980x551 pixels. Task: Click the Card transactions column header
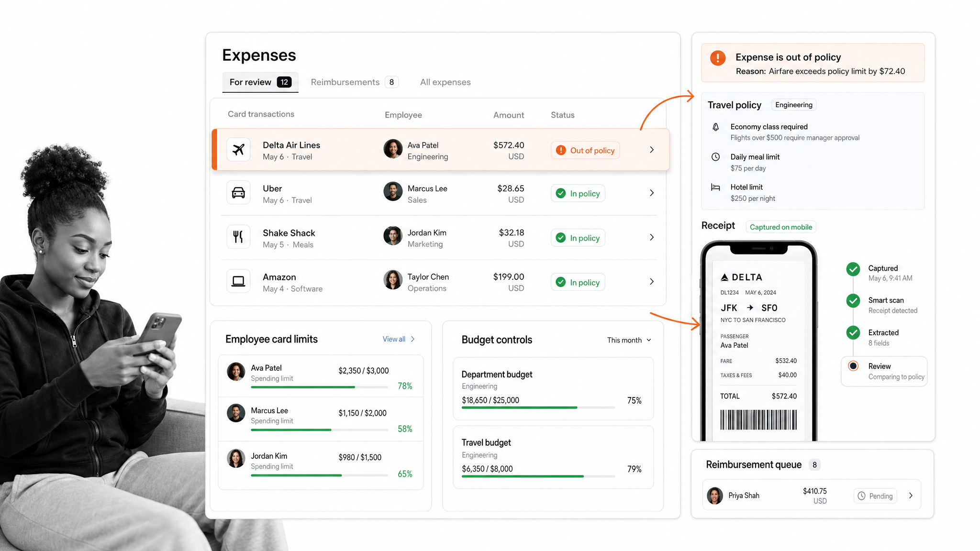click(261, 114)
